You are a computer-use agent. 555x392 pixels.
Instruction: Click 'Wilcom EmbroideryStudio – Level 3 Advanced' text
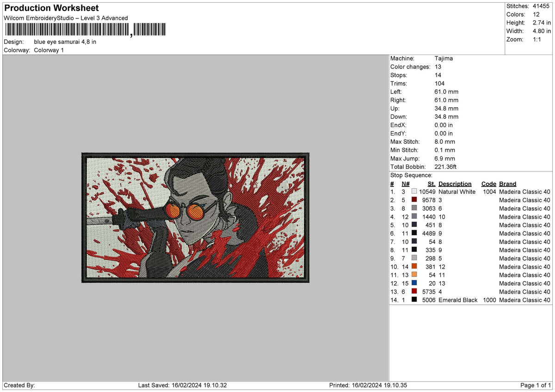[x=66, y=18]
